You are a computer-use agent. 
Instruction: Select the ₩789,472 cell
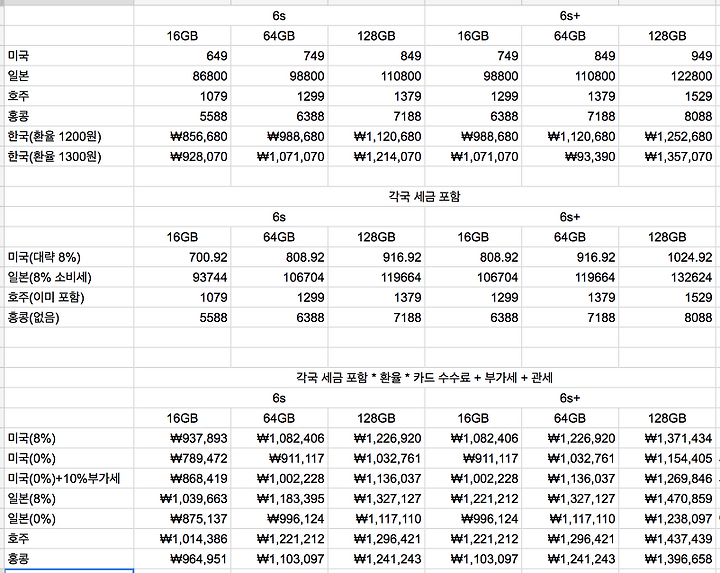pos(182,459)
